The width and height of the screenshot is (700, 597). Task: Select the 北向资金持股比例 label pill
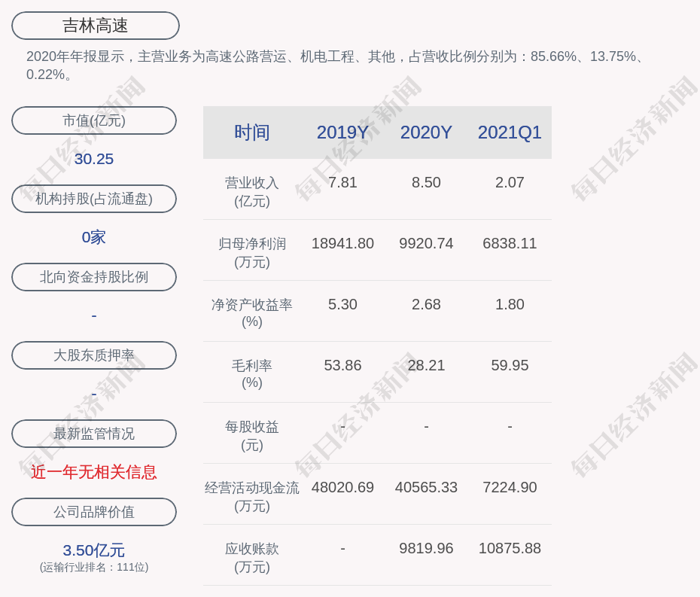(x=94, y=277)
